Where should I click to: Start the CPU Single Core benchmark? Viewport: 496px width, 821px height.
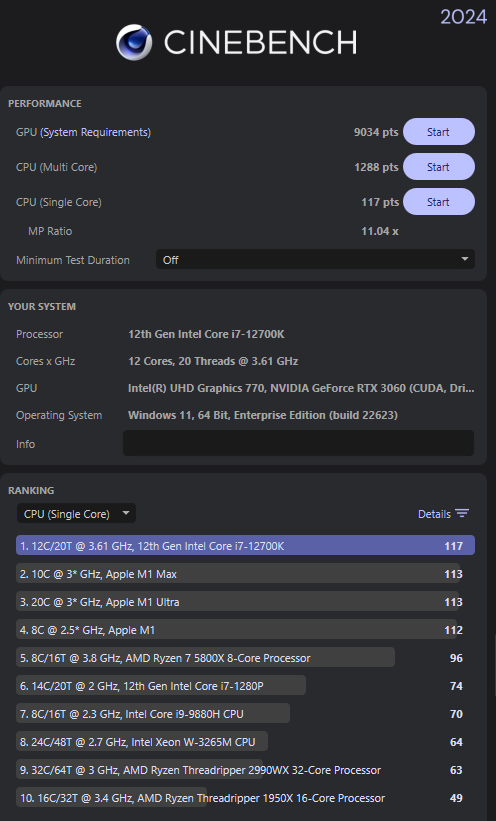click(x=439, y=202)
